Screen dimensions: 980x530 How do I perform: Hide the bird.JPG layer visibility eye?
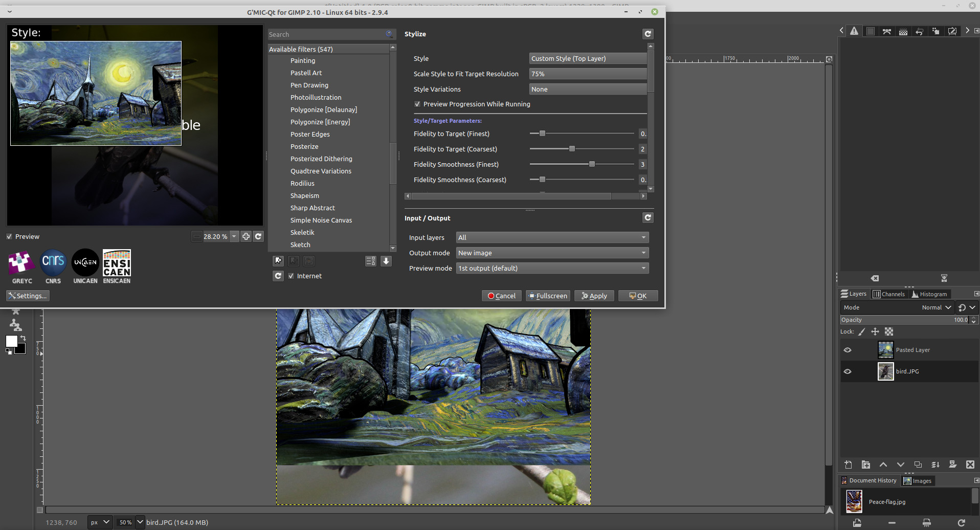pyautogui.click(x=848, y=371)
